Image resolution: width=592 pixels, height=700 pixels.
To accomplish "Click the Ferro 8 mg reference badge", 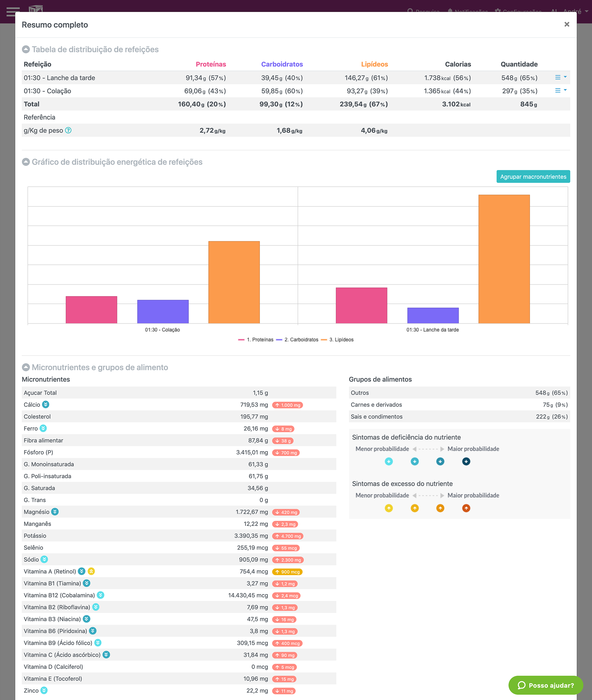I will tap(283, 429).
